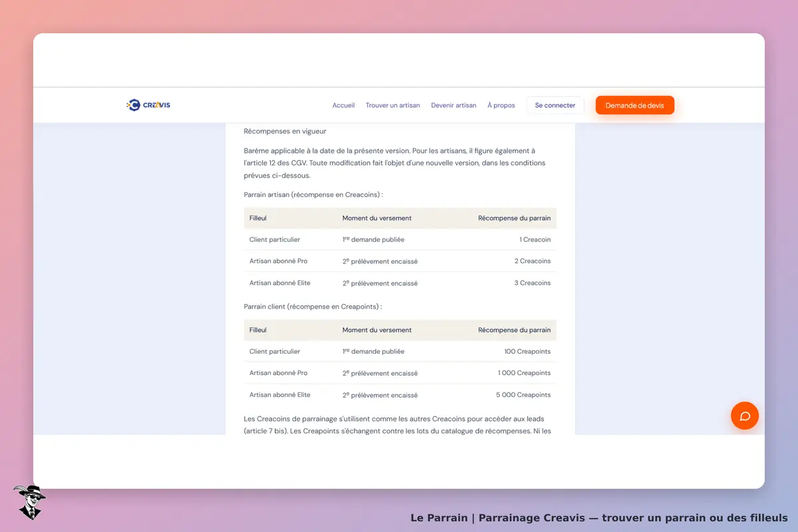The height and width of the screenshot is (532, 798).
Task: Select the 'Récompenses en vigueur' heading
Action: [285, 132]
